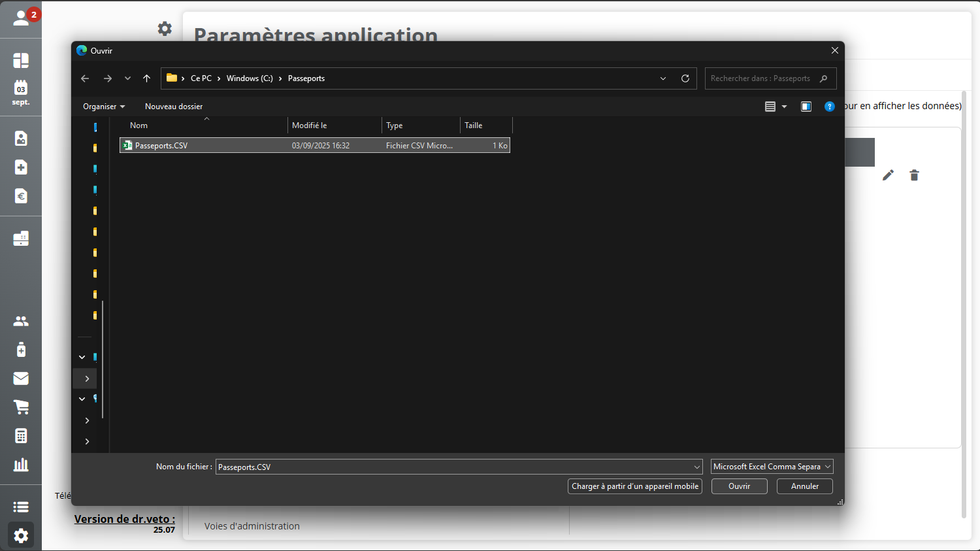Open the user profile icon with notification badge

(x=22, y=18)
